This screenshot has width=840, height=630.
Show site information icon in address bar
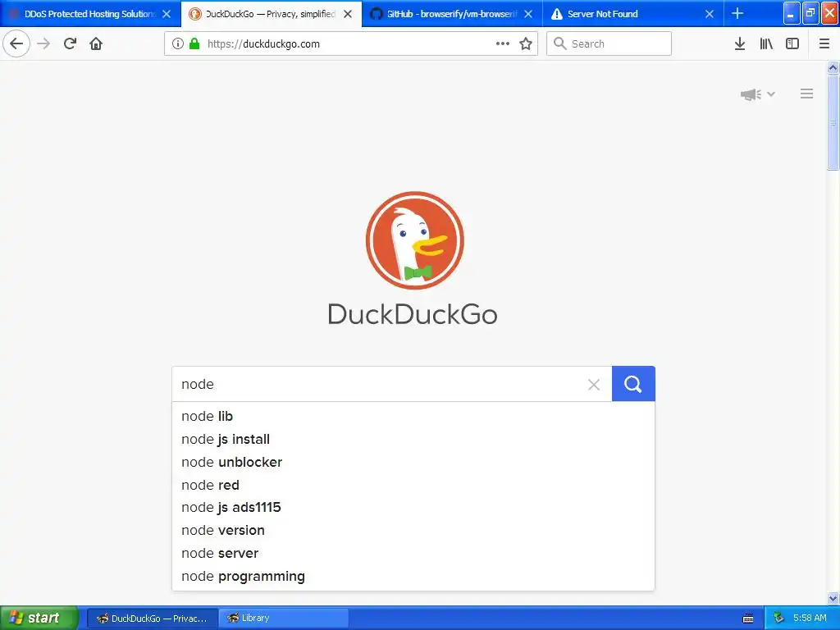click(178, 43)
